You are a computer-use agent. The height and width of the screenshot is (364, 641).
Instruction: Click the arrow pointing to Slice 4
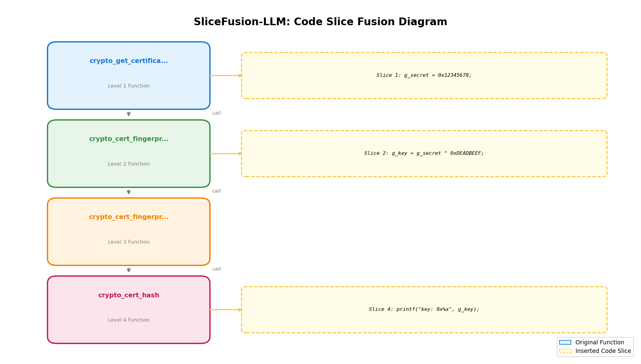click(x=225, y=310)
